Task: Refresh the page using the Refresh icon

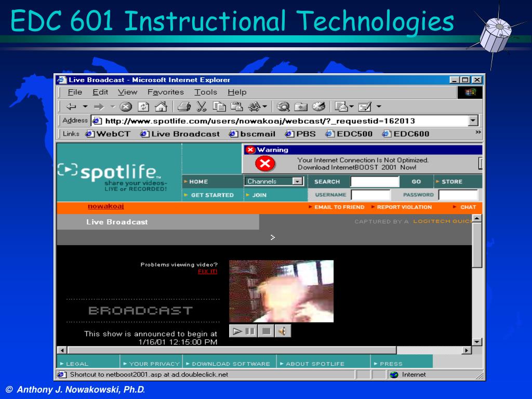Action: [x=143, y=107]
